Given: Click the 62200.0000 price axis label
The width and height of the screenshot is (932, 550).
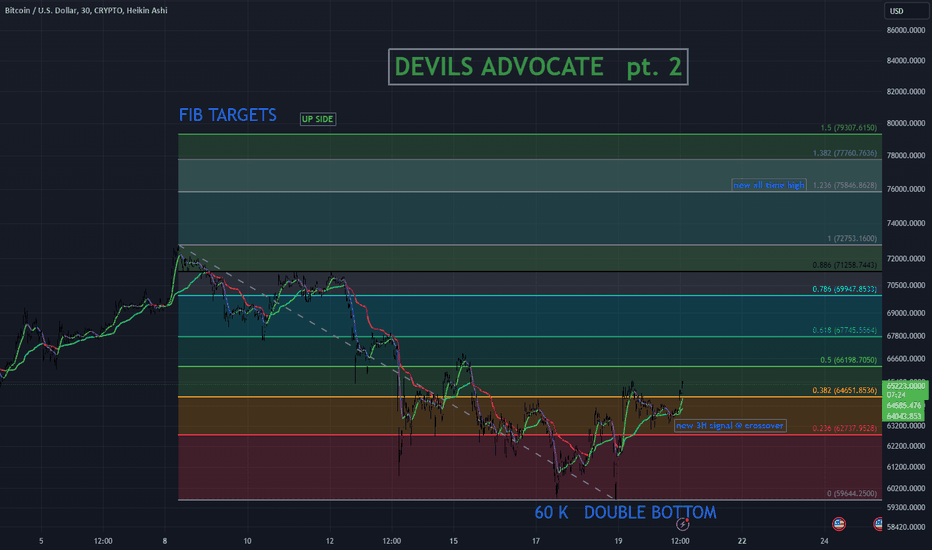Looking at the screenshot, I should point(906,446).
